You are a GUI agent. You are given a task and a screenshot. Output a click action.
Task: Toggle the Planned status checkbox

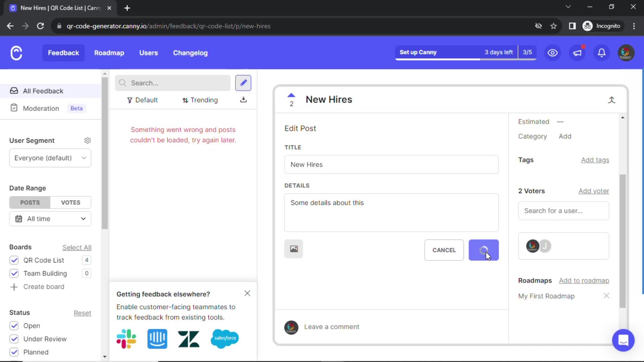(14, 352)
